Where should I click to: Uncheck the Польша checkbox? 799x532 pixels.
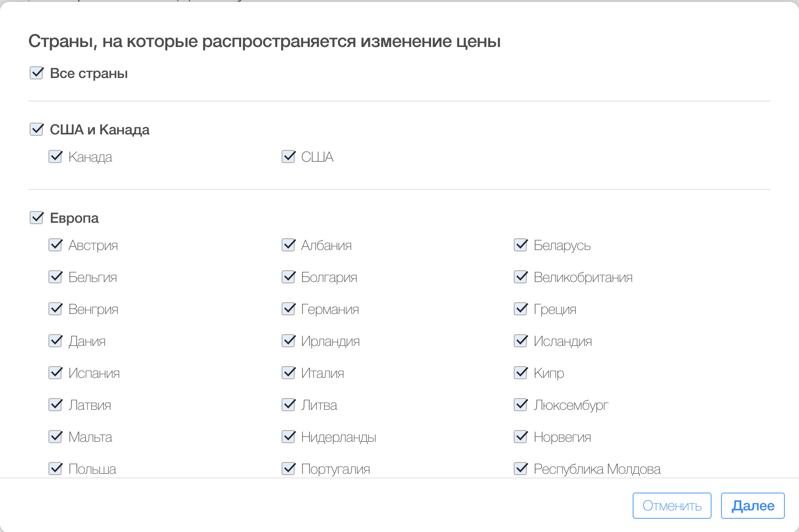[x=55, y=468]
